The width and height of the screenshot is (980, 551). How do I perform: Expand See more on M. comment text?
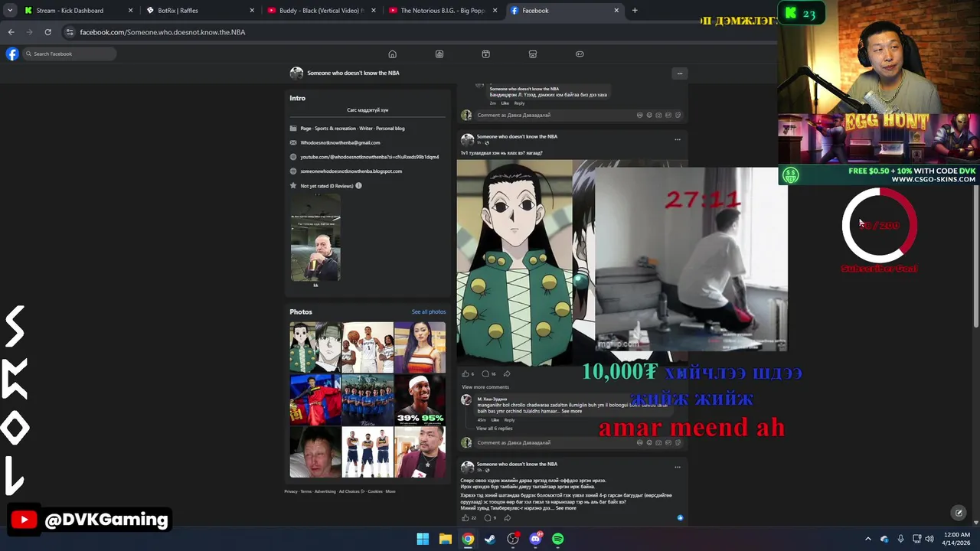(571, 412)
